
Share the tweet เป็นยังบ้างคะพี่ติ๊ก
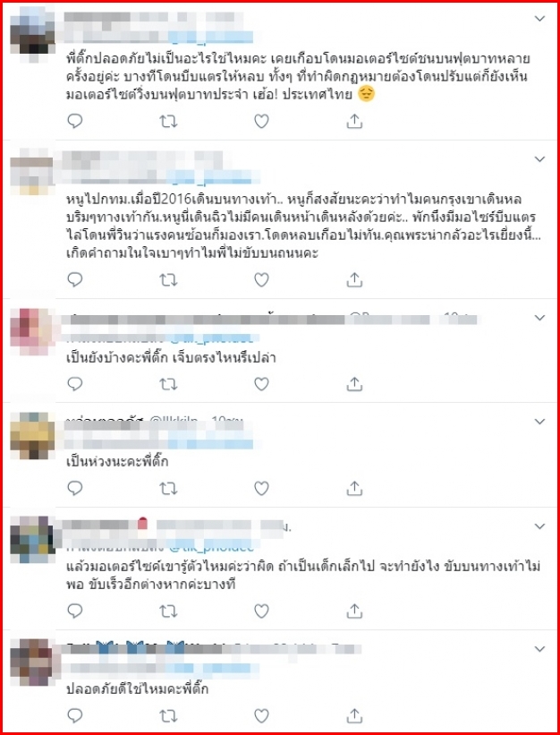click(x=354, y=384)
